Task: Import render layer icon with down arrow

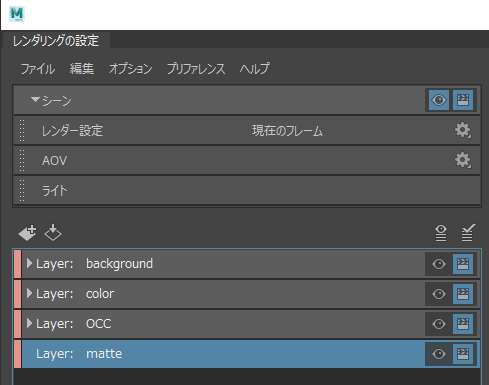Action: (x=53, y=233)
